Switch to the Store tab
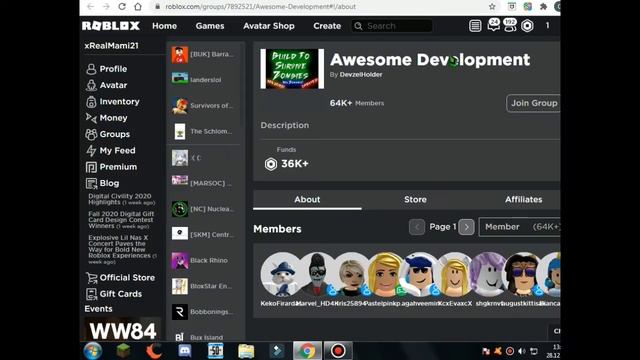The width and height of the screenshot is (640, 360). (x=415, y=200)
